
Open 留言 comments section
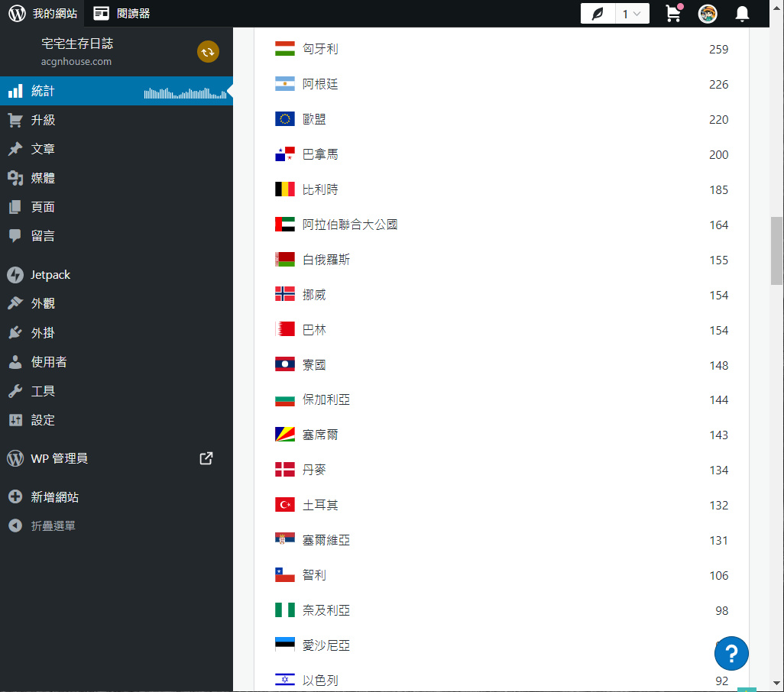coord(116,236)
